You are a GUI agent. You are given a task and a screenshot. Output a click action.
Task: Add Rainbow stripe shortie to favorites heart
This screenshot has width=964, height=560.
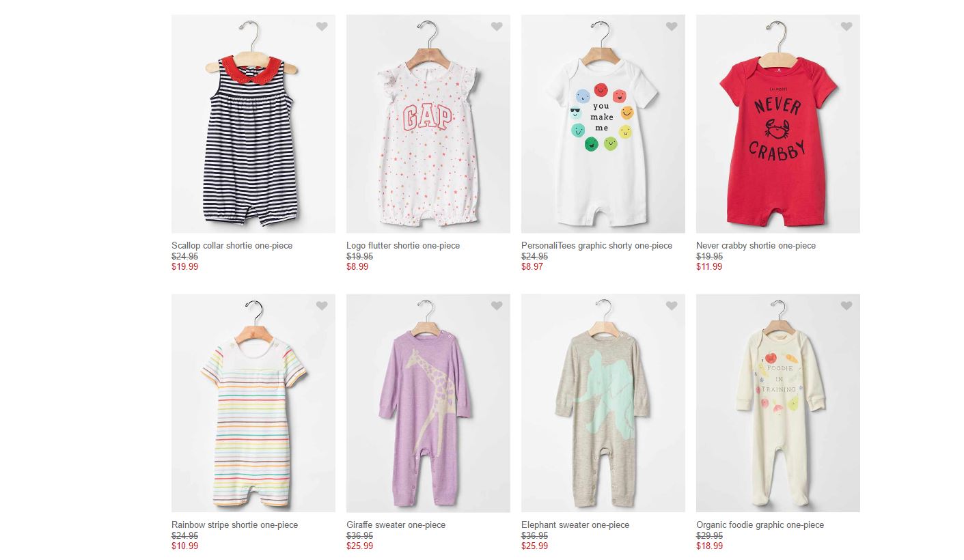(x=322, y=306)
